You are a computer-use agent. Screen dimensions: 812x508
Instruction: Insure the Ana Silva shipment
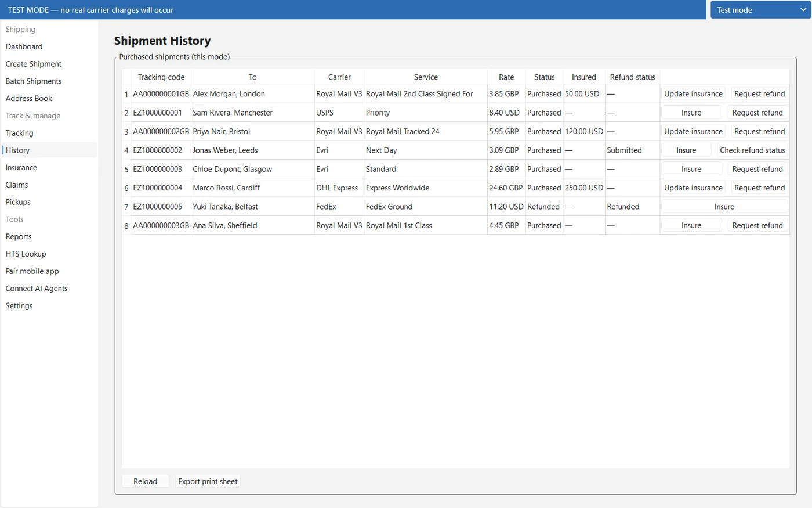691,225
